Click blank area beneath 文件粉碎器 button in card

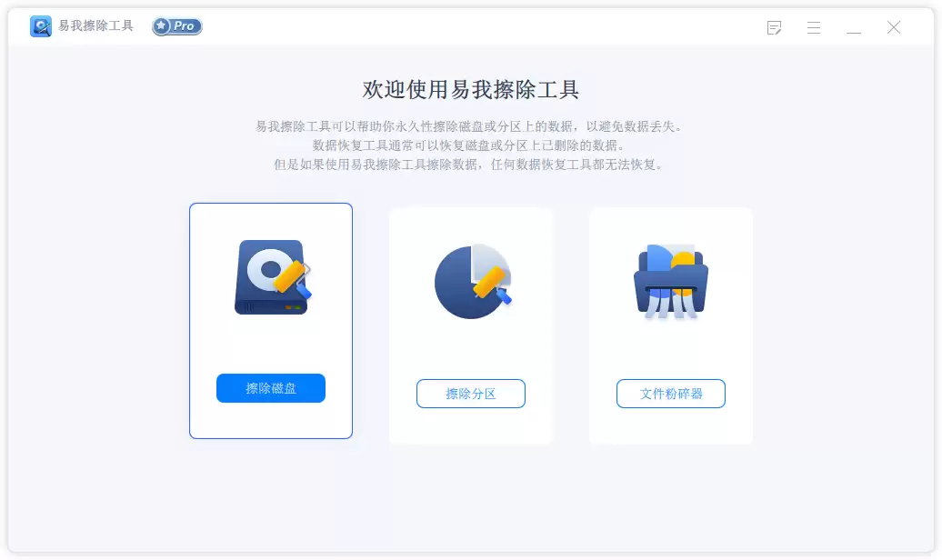tap(671, 426)
